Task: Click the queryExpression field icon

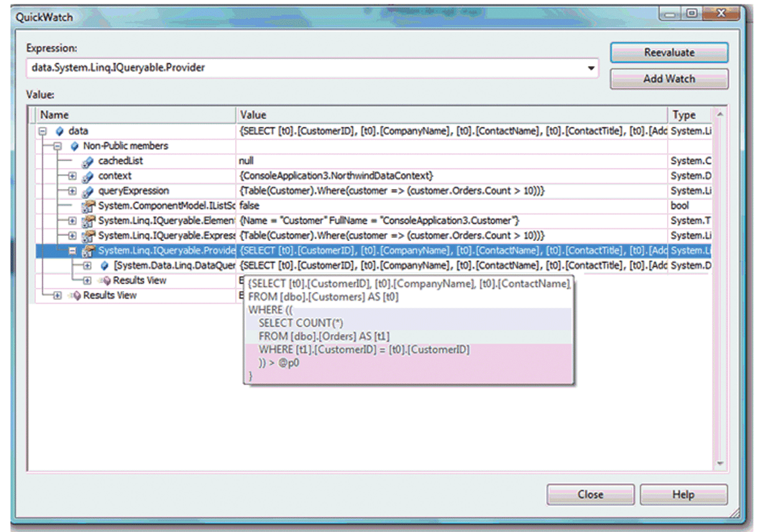Action: tap(88, 191)
